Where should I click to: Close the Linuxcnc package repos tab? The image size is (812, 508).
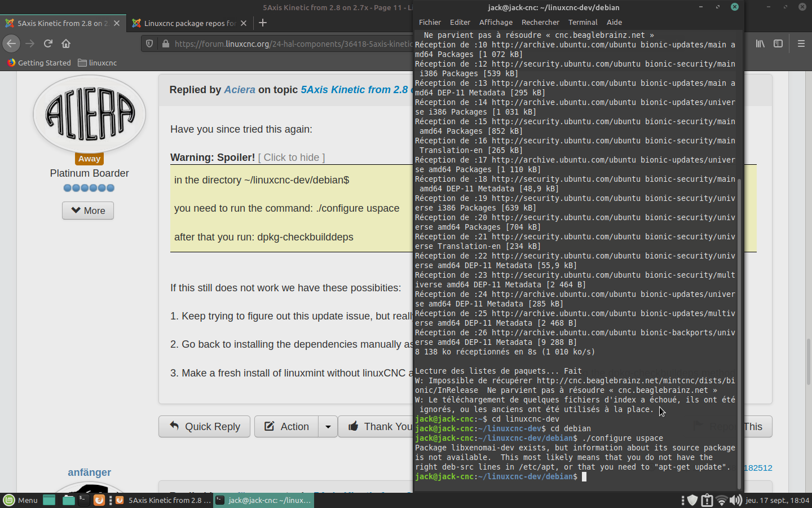(x=244, y=23)
